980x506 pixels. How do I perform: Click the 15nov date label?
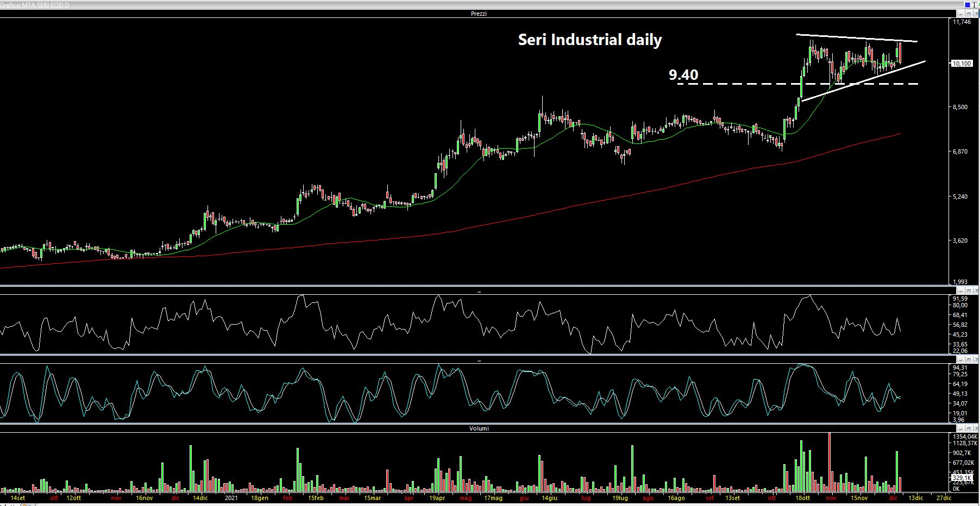pyautogui.click(x=859, y=498)
